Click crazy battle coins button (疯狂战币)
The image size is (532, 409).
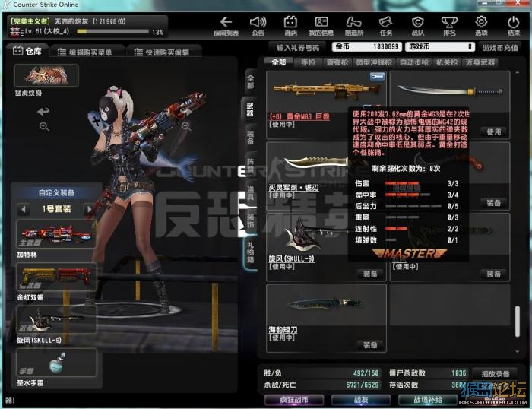(x=294, y=400)
